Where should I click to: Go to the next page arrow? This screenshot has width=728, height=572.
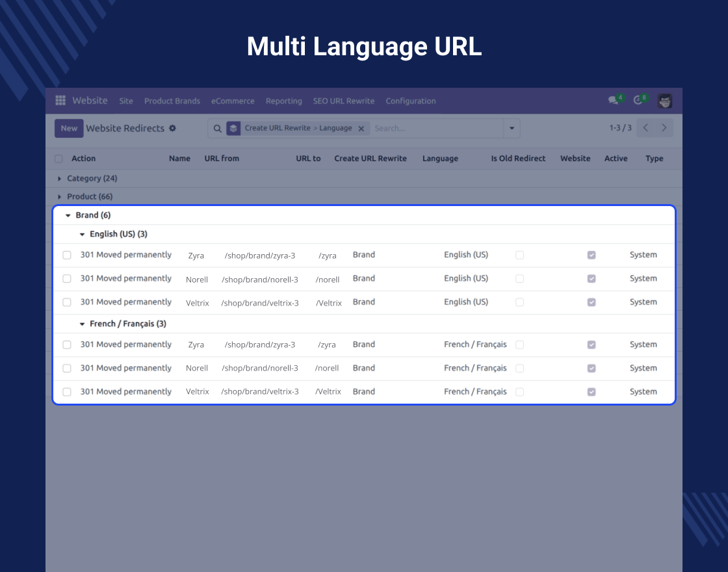(664, 127)
